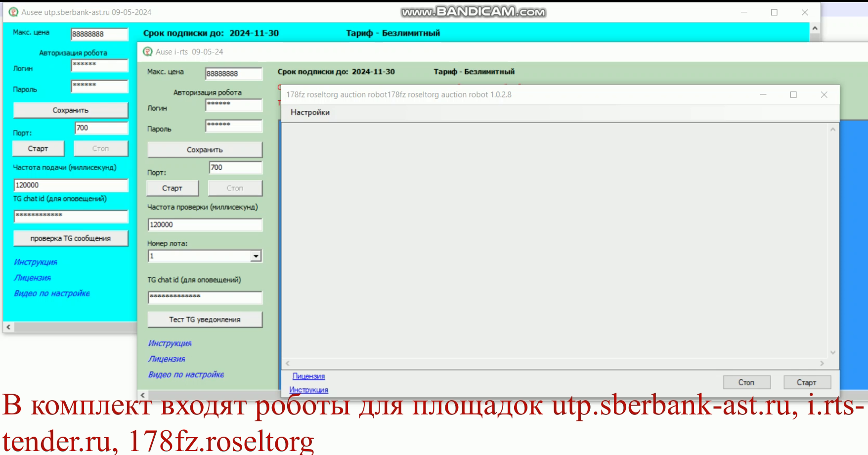Maximize the Ausee utp.sberbank-ast.ru window
The image size is (868, 455).
click(774, 12)
